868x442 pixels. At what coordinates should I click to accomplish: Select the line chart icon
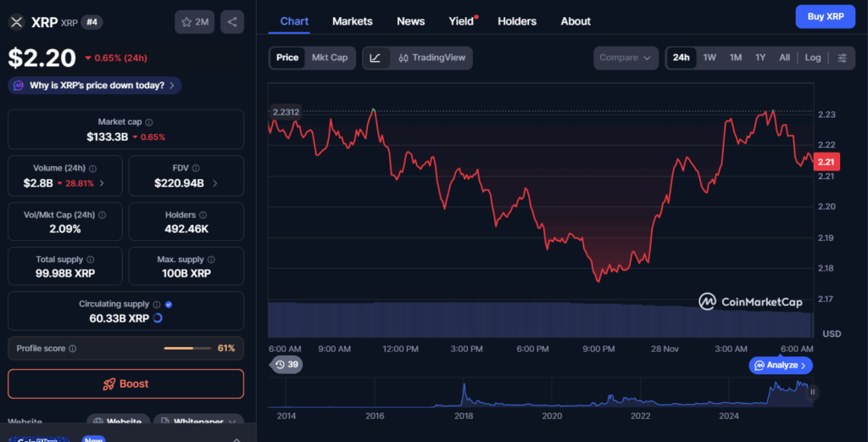[376, 58]
